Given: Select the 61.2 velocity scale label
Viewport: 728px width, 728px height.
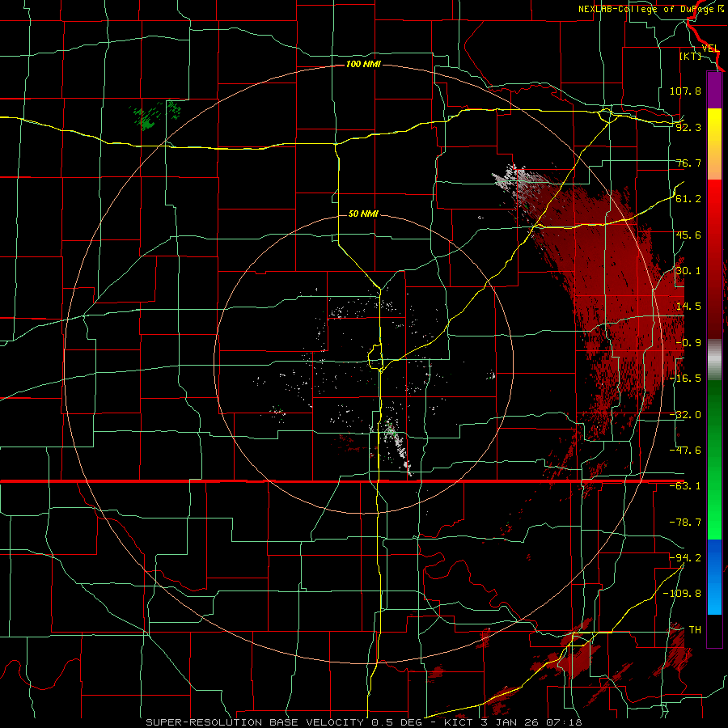Looking at the screenshot, I should [688, 199].
